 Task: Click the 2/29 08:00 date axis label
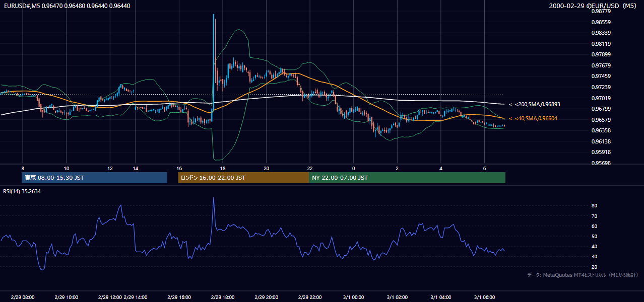pos(23,297)
